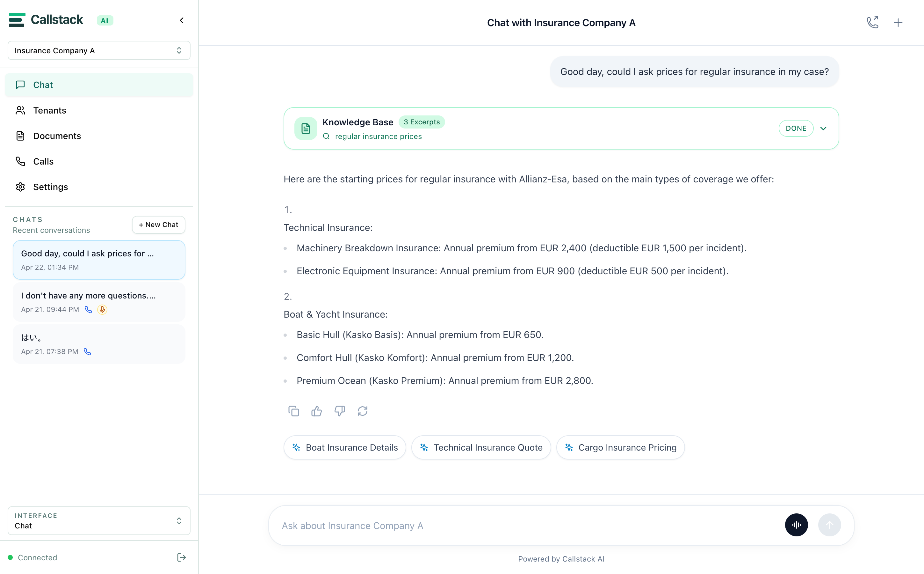The height and width of the screenshot is (574, 924).
Task: Go to the Calls sidebar item
Action: coord(43,161)
